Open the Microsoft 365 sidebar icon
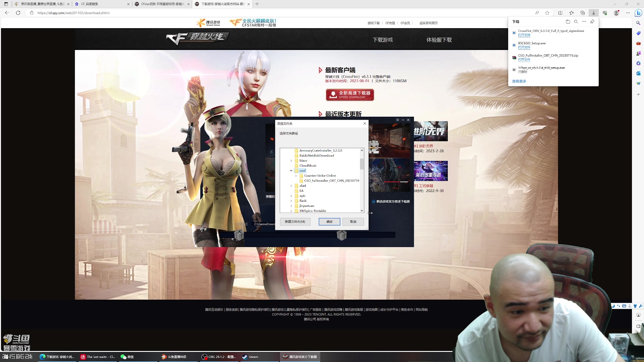 (x=638, y=63)
